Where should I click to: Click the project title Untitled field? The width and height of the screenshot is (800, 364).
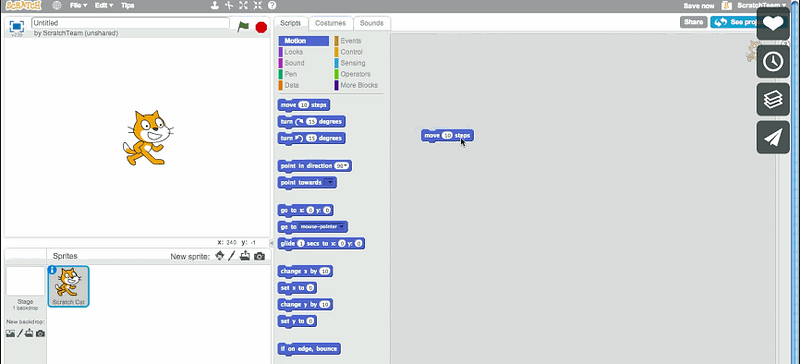coord(131,23)
